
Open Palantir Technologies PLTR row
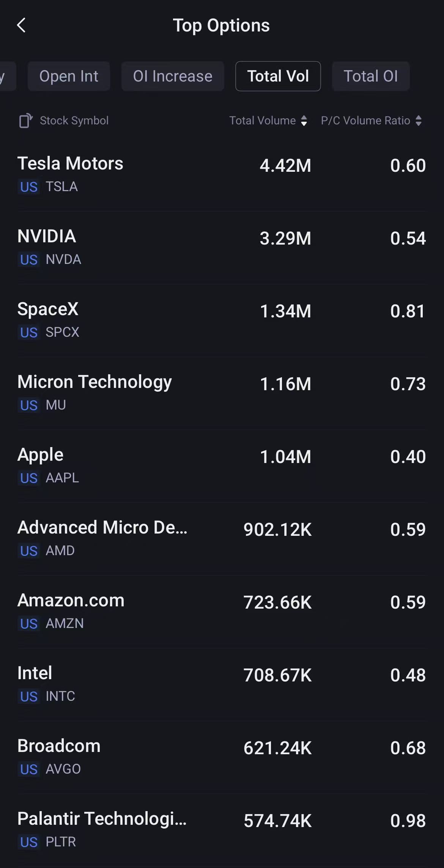[222, 830]
